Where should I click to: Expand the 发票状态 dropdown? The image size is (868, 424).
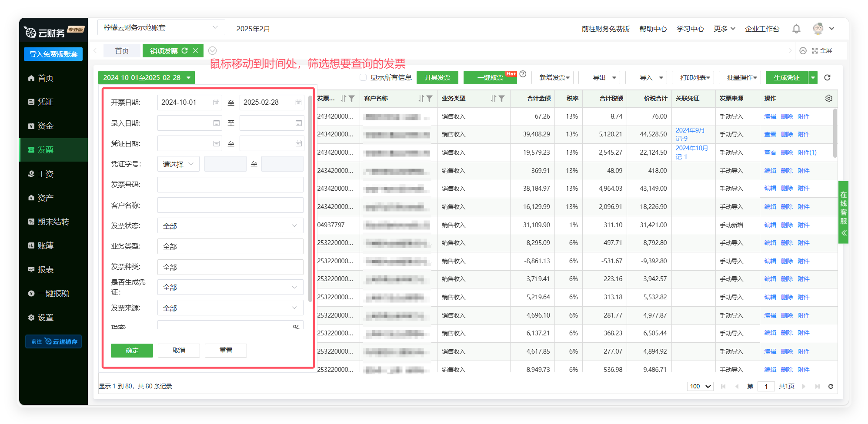(230, 226)
